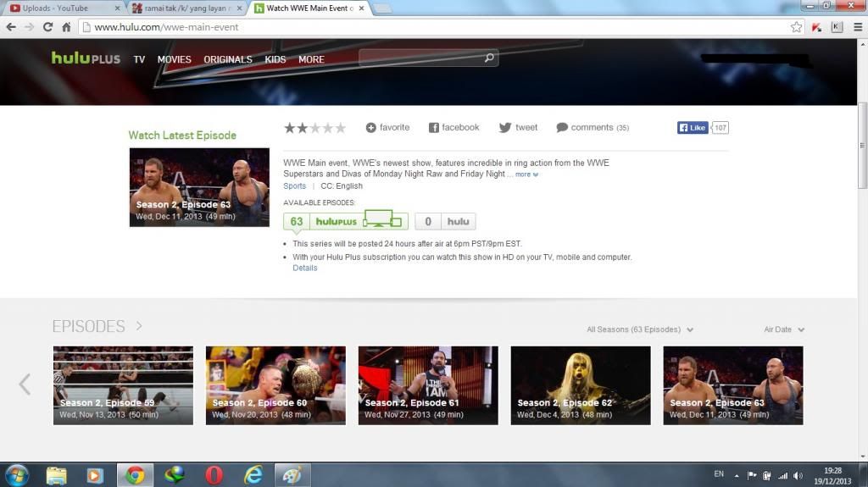Expand the All Seasons dropdown
868x487 pixels.
point(640,329)
